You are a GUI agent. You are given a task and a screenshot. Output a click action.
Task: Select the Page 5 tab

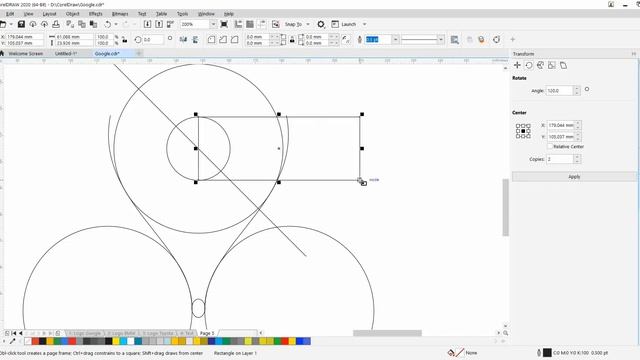(207, 333)
